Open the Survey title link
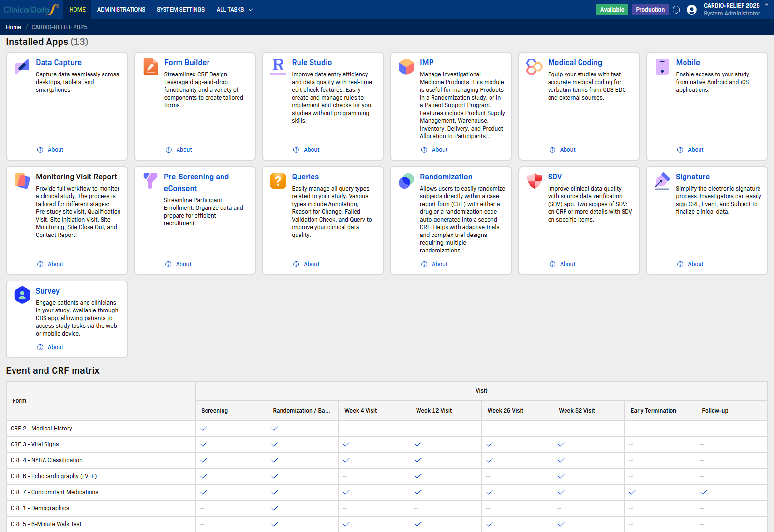 (47, 291)
